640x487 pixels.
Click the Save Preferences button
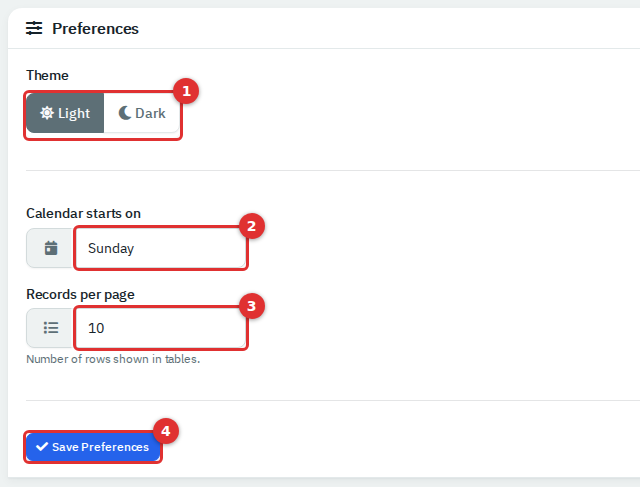pyautogui.click(x=93, y=447)
